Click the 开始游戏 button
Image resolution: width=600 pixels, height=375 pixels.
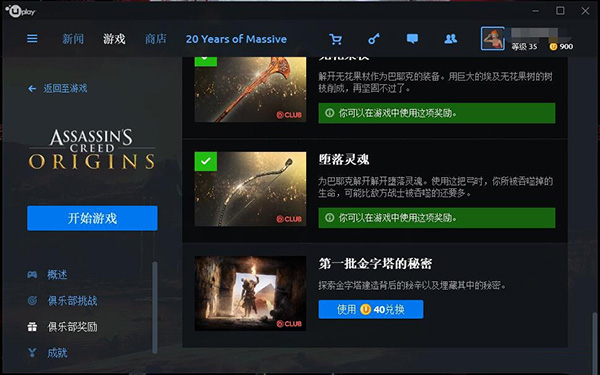coord(92,218)
